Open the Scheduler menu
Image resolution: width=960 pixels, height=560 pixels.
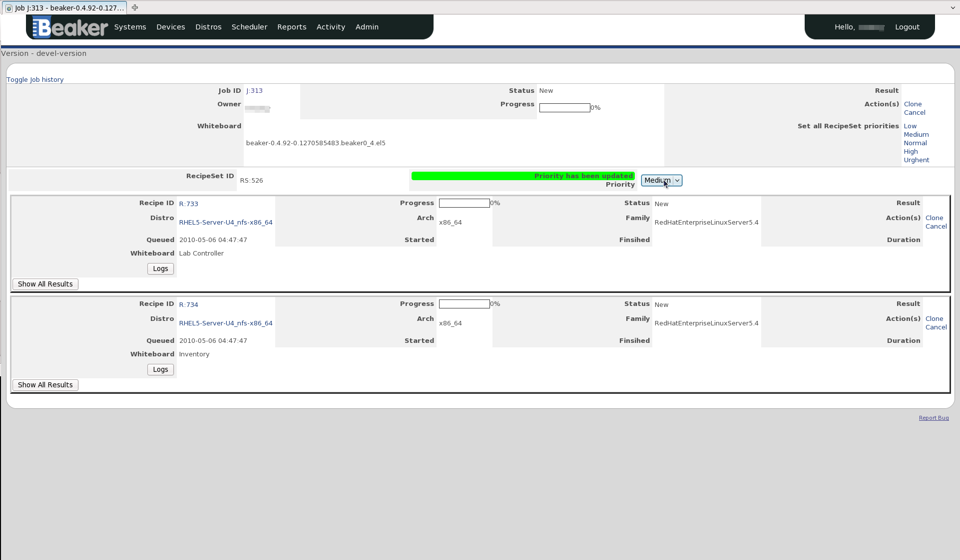pos(249,27)
